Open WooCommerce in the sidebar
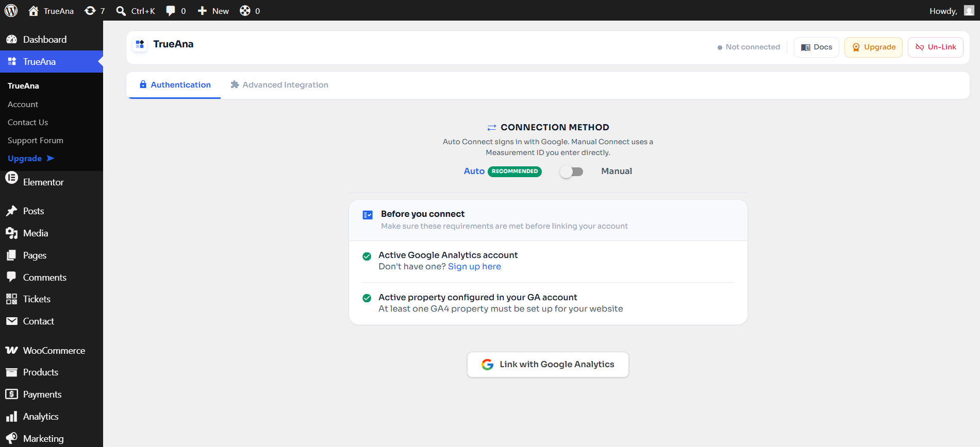The height and width of the screenshot is (447, 980). point(52,351)
